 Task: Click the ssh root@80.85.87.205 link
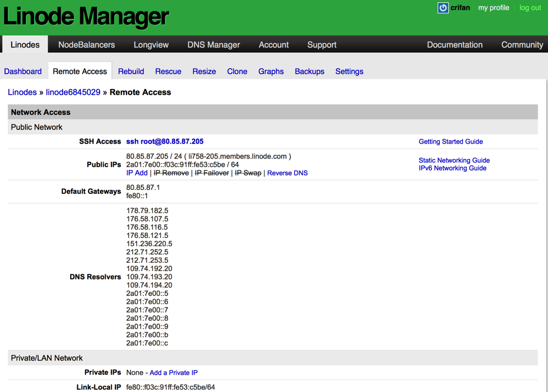pyautogui.click(x=165, y=141)
